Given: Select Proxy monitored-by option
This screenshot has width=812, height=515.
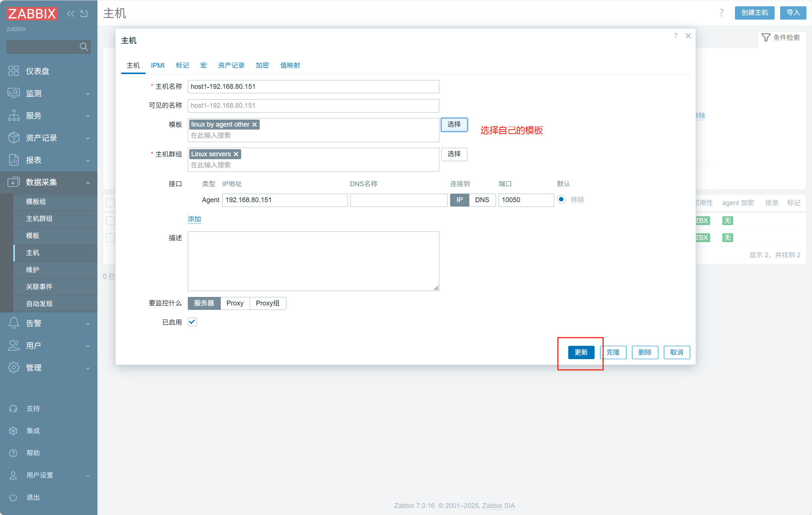Looking at the screenshot, I should [235, 303].
